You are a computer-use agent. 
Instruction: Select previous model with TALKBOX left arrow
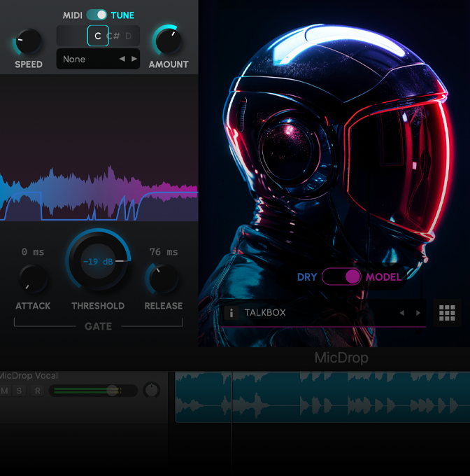point(402,313)
